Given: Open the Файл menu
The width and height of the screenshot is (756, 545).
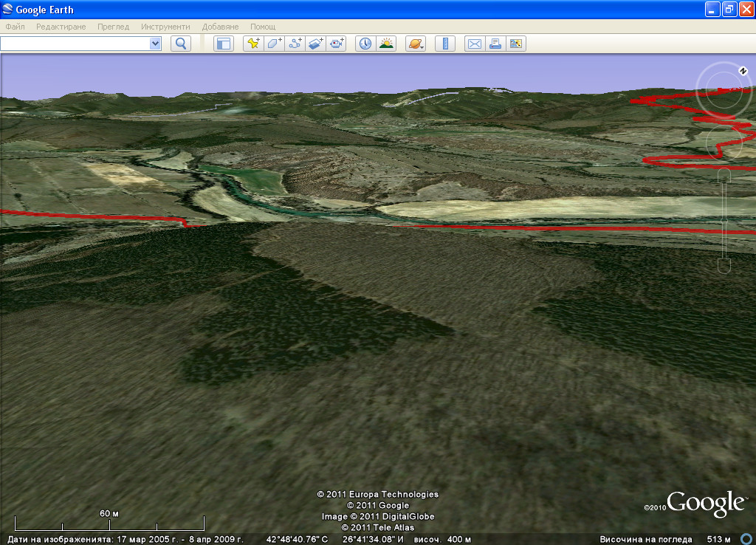Looking at the screenshot, I should point(16,27).
